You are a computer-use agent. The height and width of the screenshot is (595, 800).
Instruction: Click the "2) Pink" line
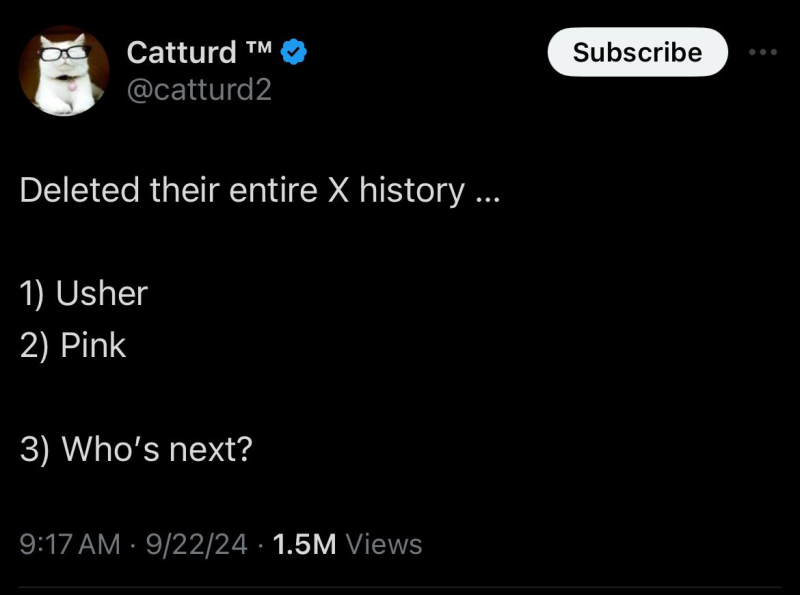click(73, 346)
